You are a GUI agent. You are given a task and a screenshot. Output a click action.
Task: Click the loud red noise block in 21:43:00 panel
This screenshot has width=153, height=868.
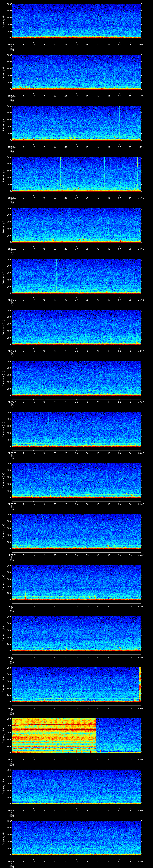click(54, 736)
